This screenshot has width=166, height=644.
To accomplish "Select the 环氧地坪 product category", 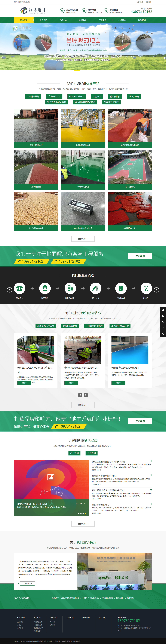I will pyautogui.click(x=97, y=96).
